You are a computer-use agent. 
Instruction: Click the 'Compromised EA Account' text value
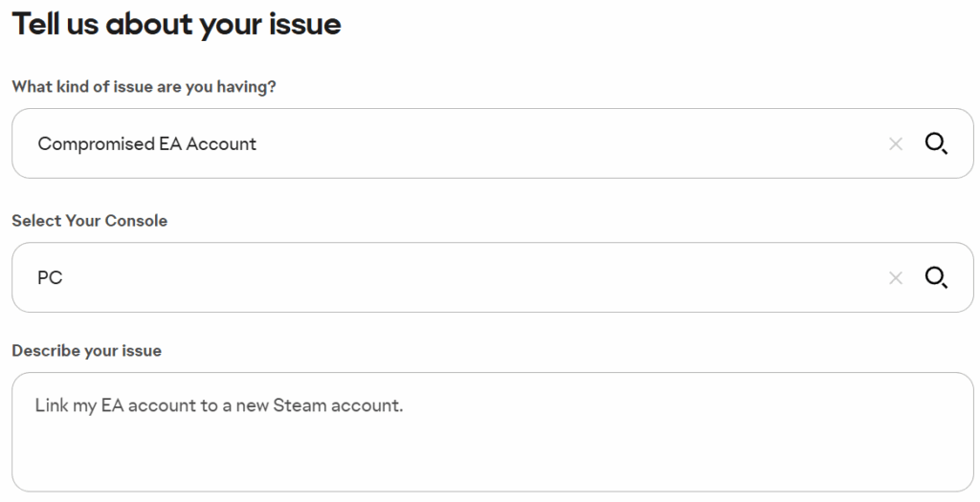[146, 144]
